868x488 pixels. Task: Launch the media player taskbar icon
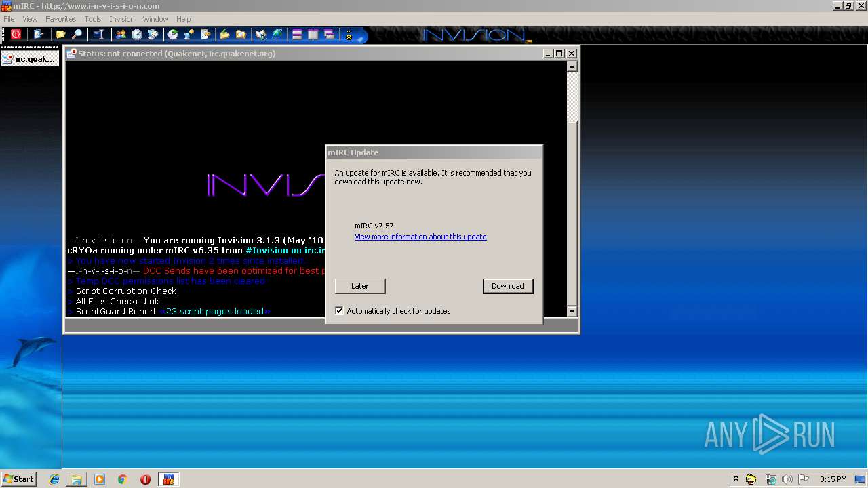[100, 479]
